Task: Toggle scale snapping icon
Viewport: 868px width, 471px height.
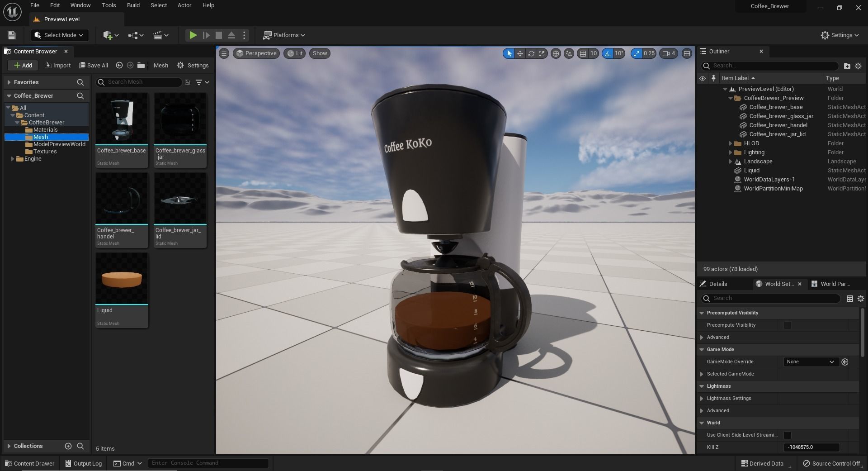Action: click(x=637, y=53)
